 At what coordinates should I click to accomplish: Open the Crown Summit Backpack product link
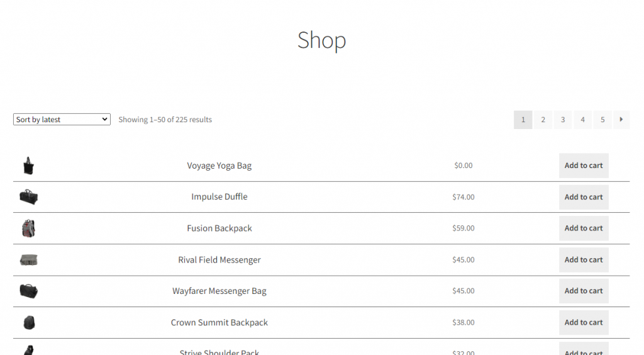pos(219,322)
